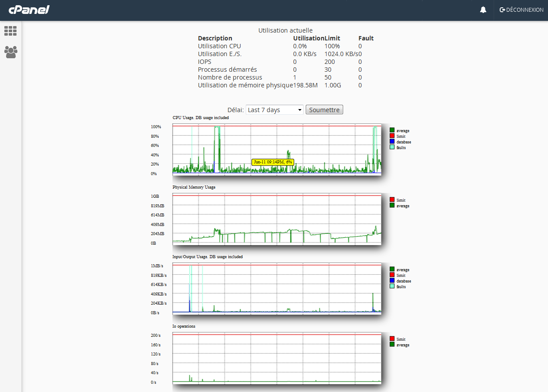Viewport: 548px width, 392px height.
Task: Click blue database swatch in Input/Output legend
Action: pos(392,281)
